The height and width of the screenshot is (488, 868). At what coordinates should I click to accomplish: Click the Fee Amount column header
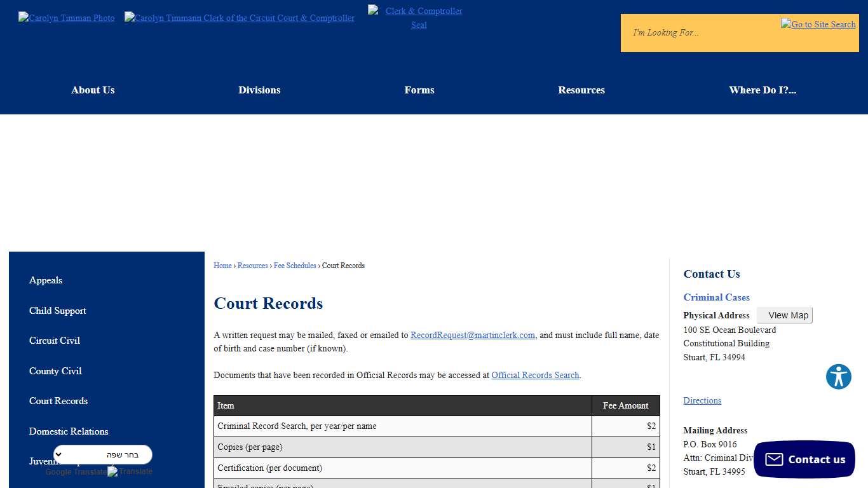pos(626,405)
